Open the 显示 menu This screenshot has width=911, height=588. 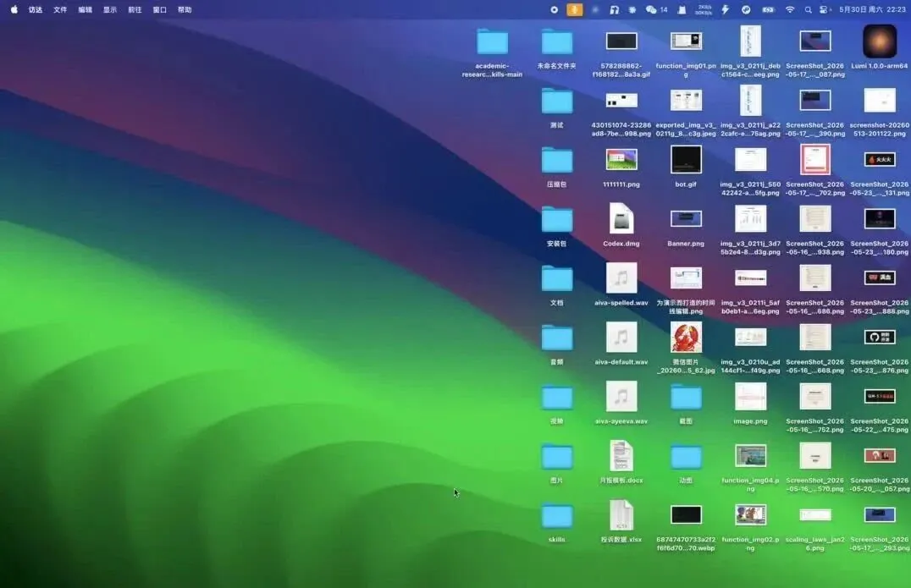[x=110, y=10]
